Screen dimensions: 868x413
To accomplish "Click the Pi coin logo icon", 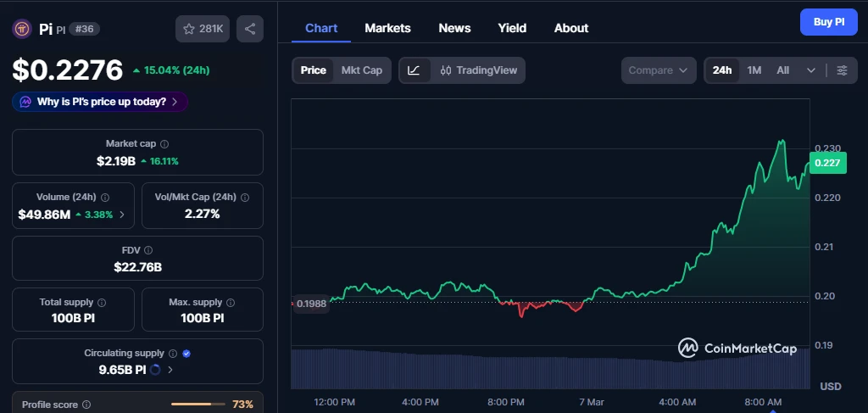I will click(22, 29).
